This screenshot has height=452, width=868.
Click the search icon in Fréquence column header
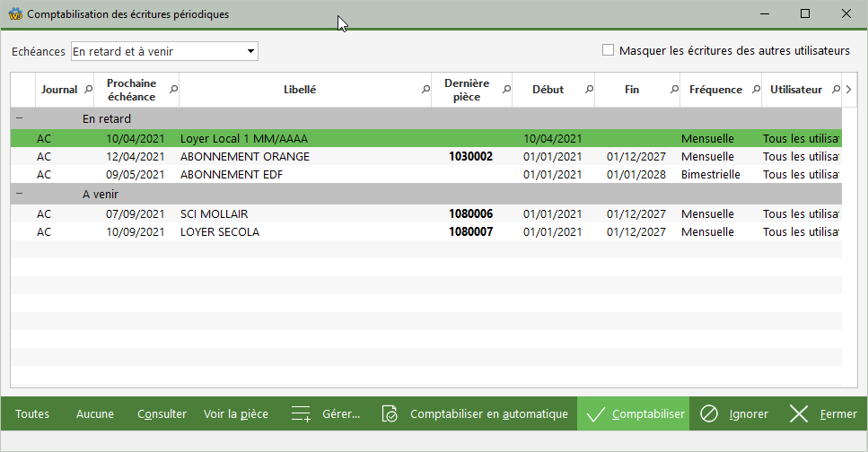755,90
